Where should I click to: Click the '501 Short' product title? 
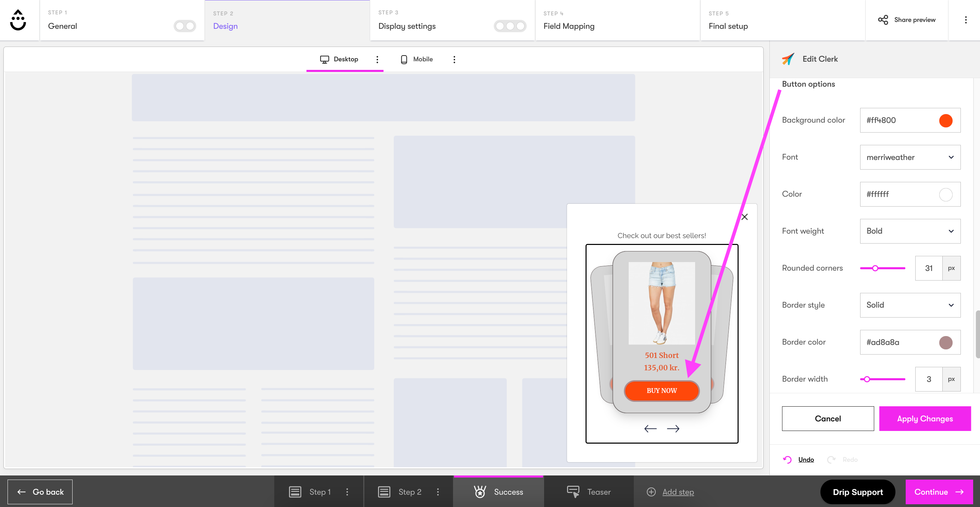662,355
